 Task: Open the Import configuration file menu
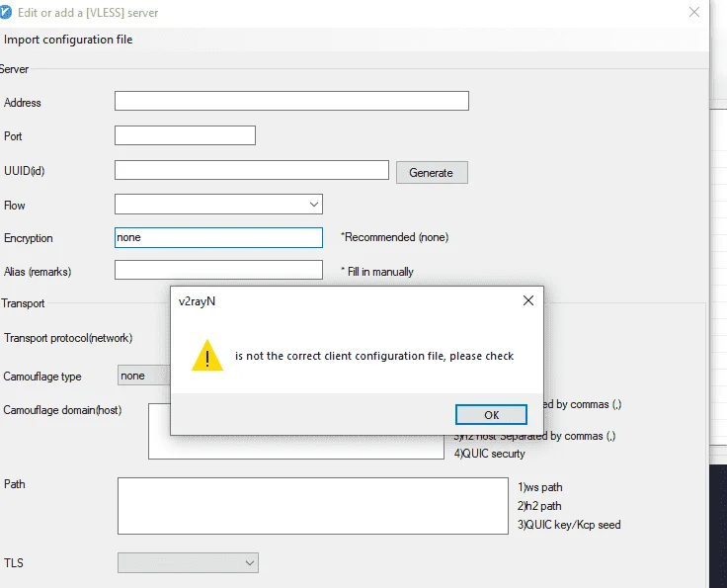pyautogui.click(x=68, y=40)
